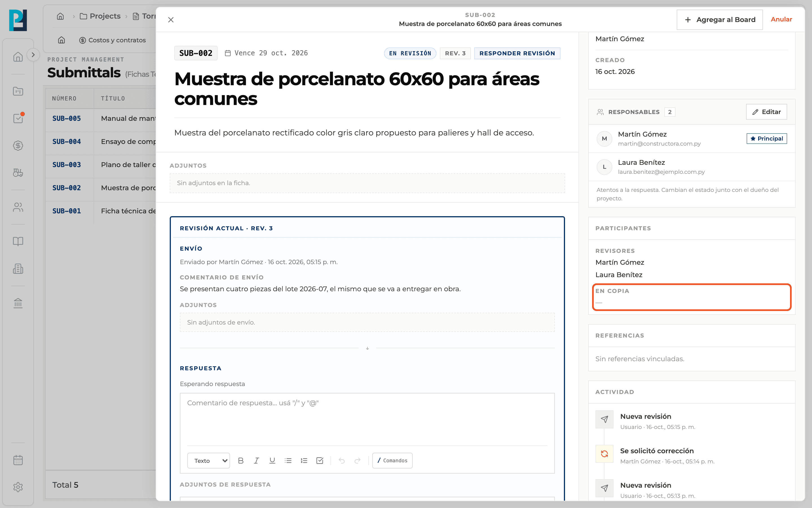The image size is (812, 508).
Task: Click the Anular link
Action: [x=781, y=19]
